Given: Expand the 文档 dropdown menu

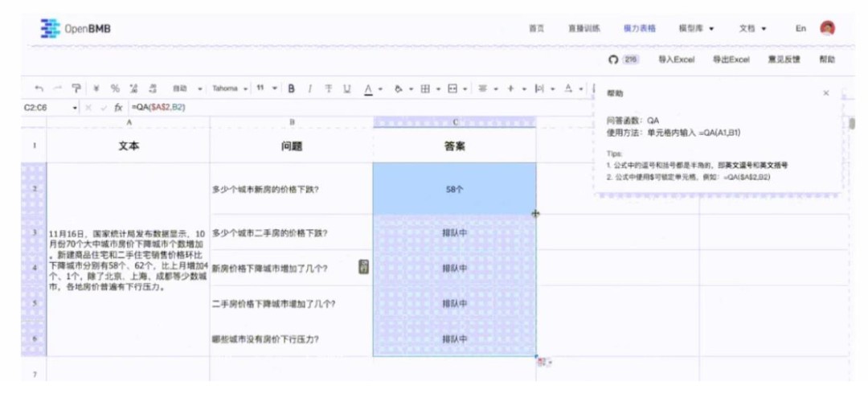Looking at the screenshot, I should coord(752,28).
